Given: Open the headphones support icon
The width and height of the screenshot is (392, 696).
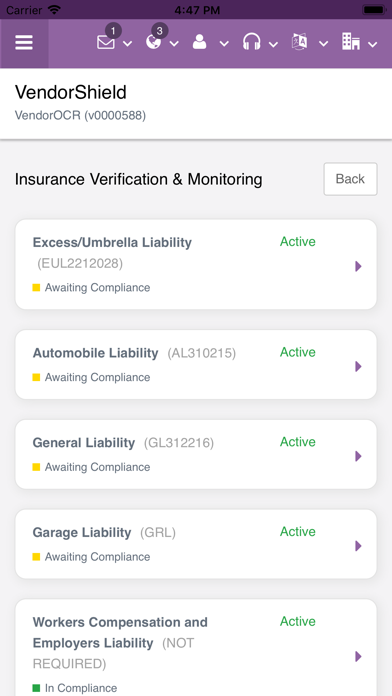Looking at the screenshot, I should (251, 43).
